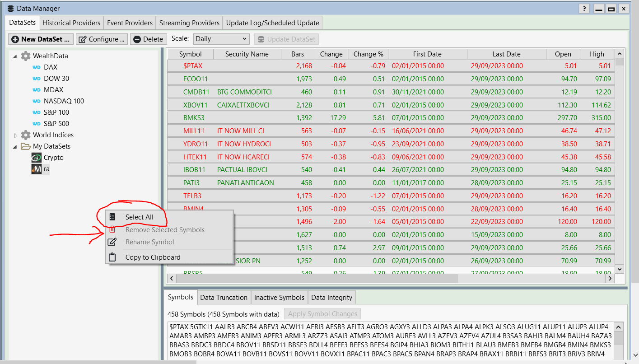Open the Data Integrity tab

click(x=331, y=297)
